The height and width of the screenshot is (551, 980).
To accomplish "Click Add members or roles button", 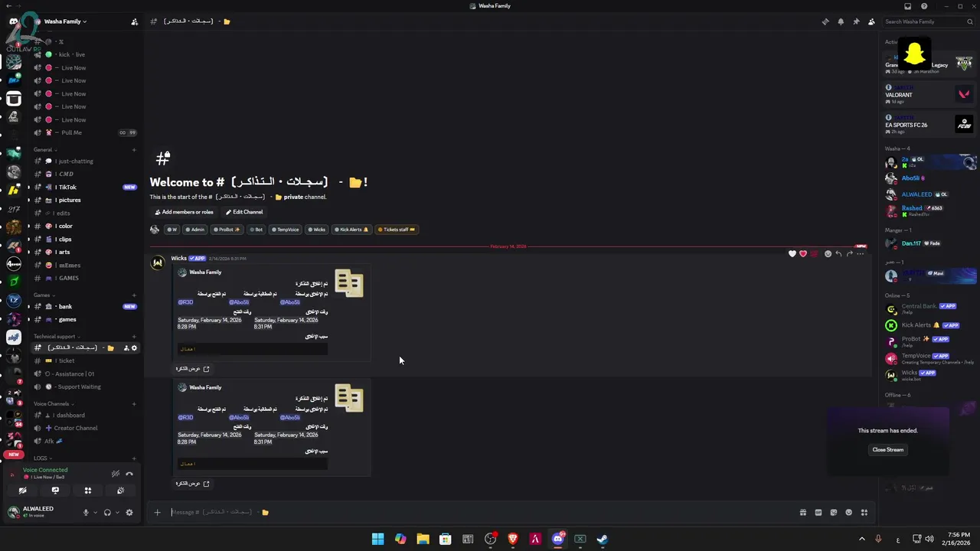I will (x=184, y=212).
